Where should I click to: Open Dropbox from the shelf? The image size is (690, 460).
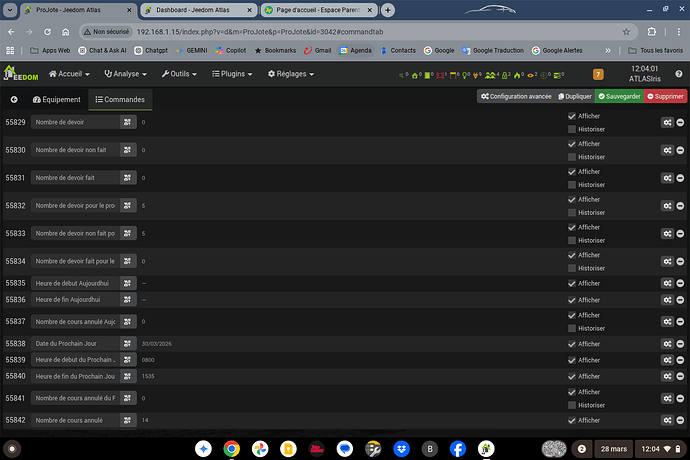401,449
